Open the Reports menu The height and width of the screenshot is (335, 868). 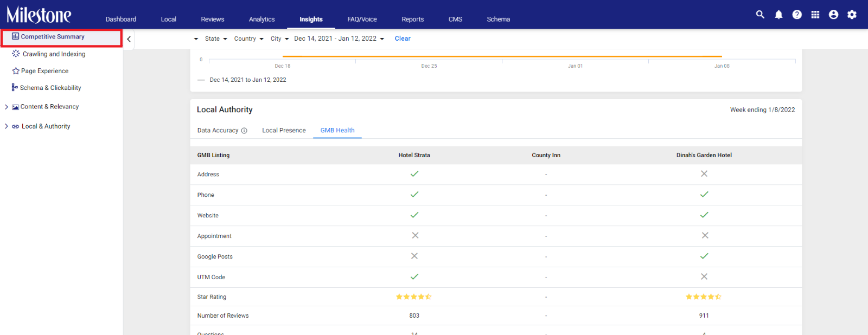[413, 19]
